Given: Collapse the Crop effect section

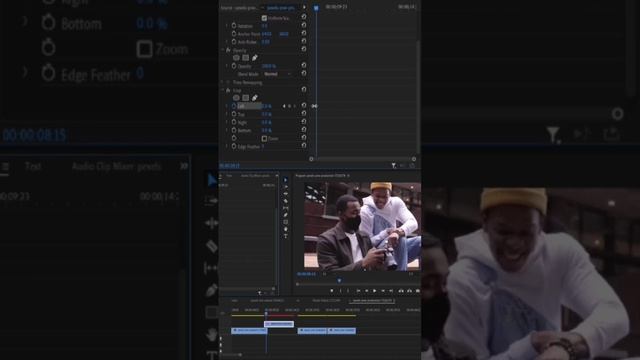Looking at the screenshot, I should pyautogui.click(x=222, y=90).
